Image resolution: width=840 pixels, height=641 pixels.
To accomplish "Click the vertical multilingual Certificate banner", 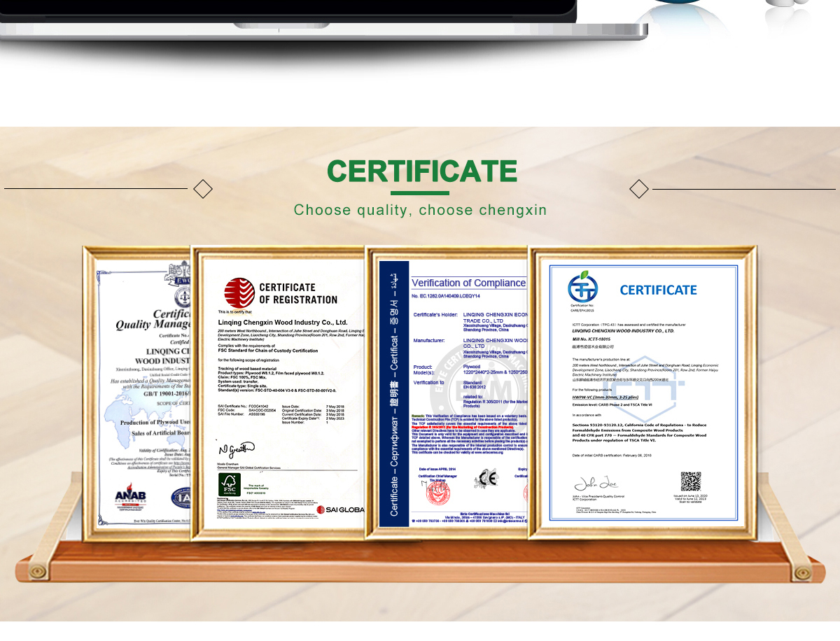I will pyautogui.click(x=393, y=393).
